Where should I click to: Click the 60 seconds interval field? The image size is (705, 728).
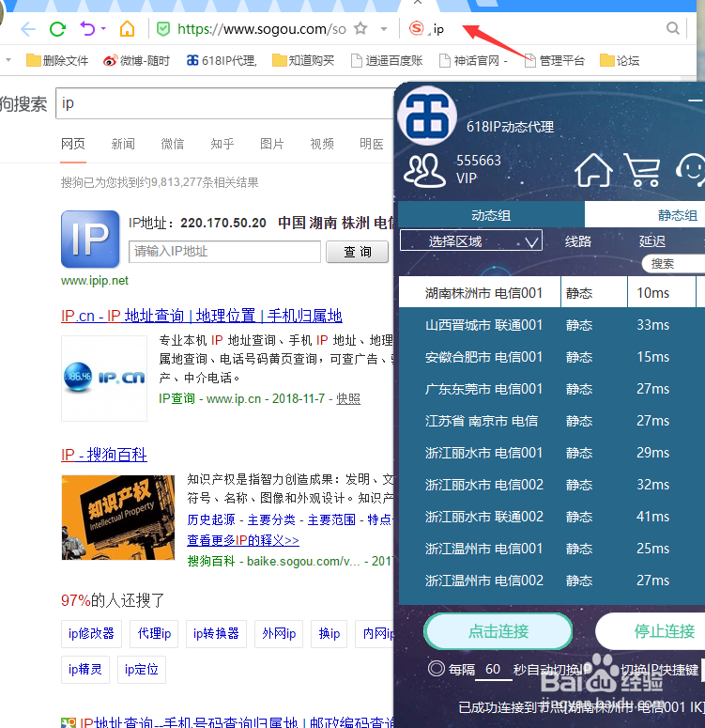coord(493,670)
